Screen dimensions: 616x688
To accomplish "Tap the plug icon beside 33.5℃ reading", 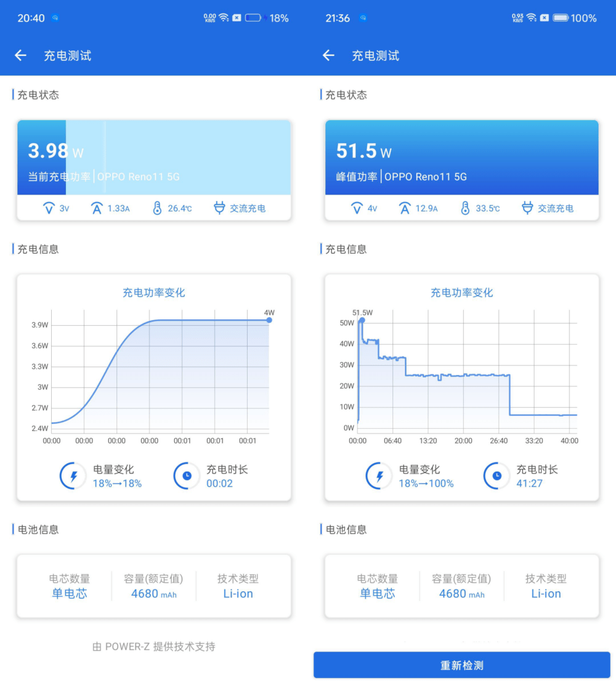I will [527, 208].
